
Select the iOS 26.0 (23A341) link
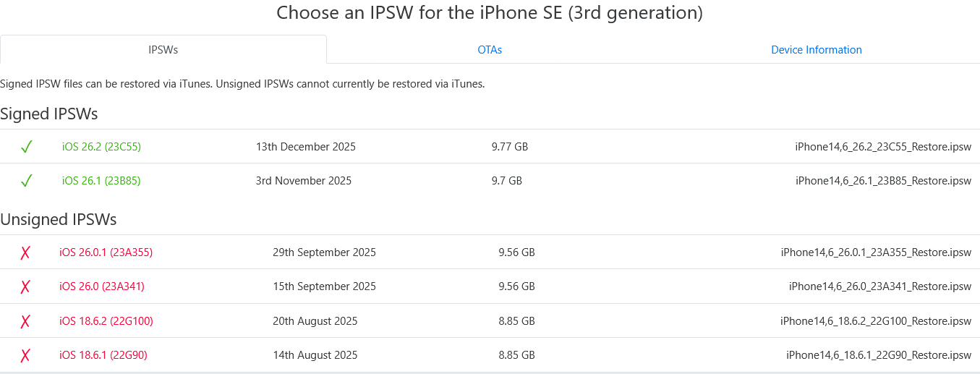(102, 286)
